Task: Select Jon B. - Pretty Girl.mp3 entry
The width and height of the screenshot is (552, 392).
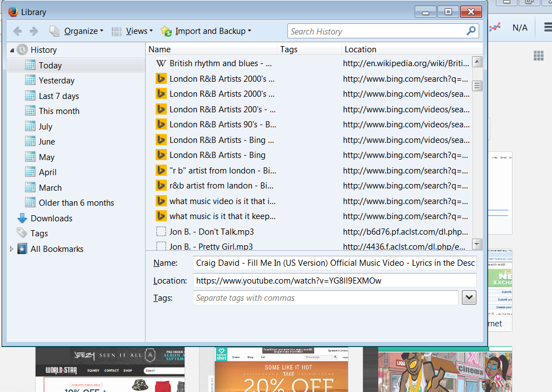Action: pyautogui.click(x=309, y=245)
